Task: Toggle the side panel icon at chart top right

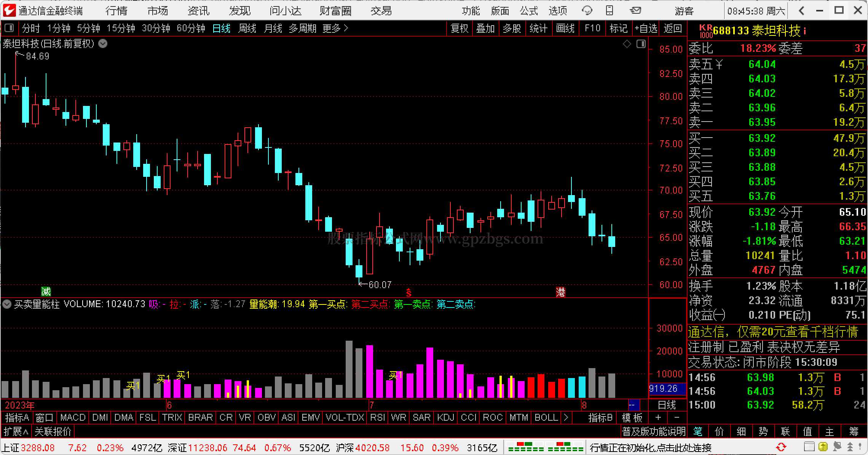Action: point(641,44)
